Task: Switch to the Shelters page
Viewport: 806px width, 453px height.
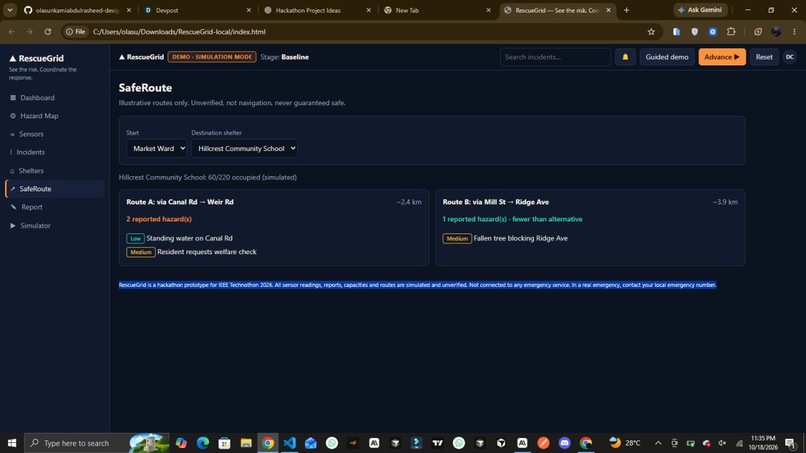Action: pos(27,171)
